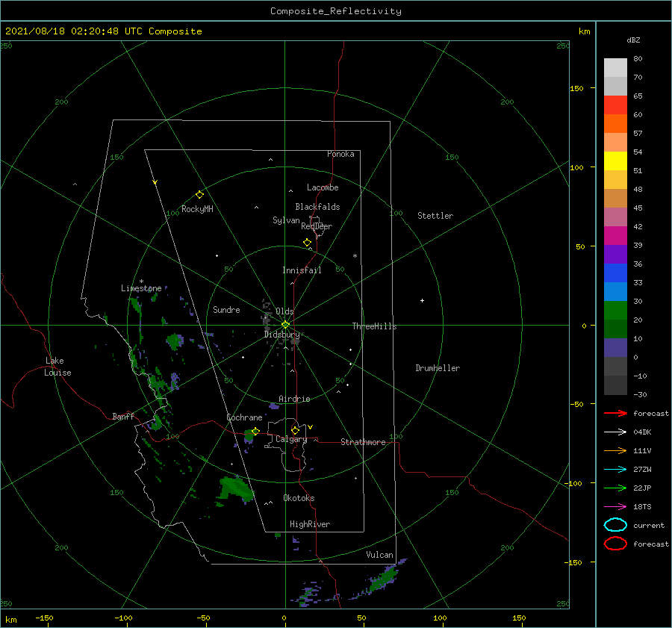Select the orange 57-60 dBZ swatch
The height and width of the screenshot is (628, 672).
pyautogui.click(x=615, y=124)
